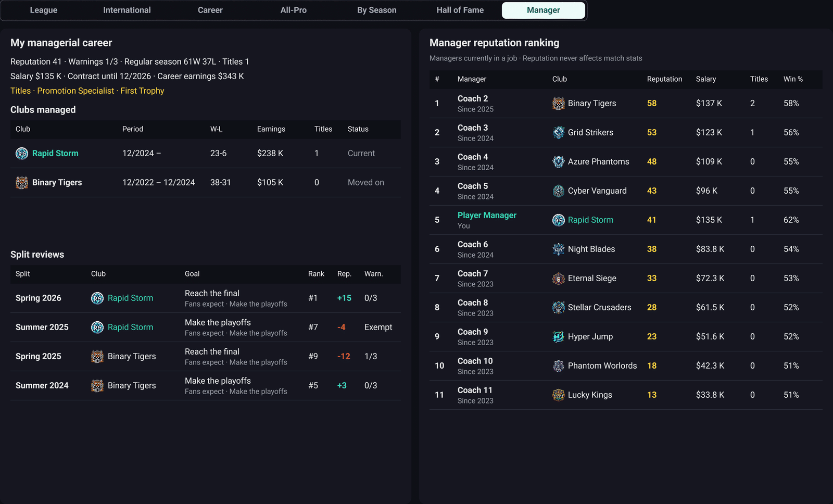This screenshot has width=833, height=504.
Task: Click Rapid Storm logo in Player Manager ranking row
Action: pos(559,220)
